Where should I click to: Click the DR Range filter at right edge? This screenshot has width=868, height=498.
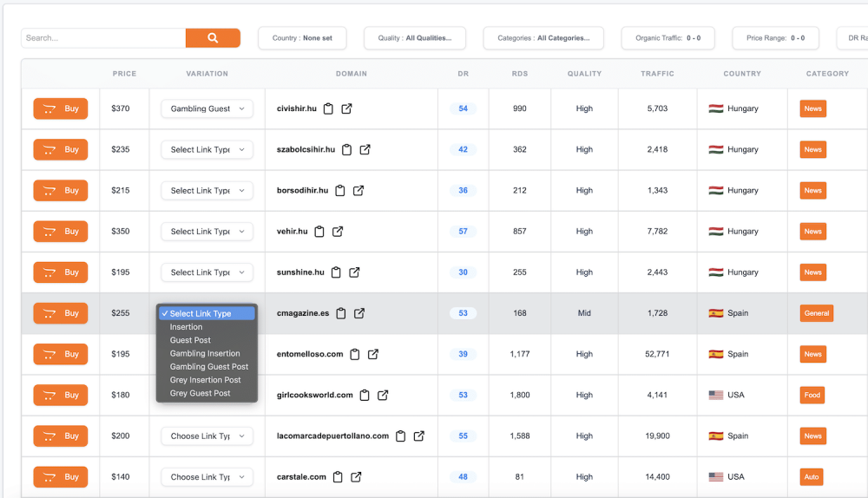(852, 38)
